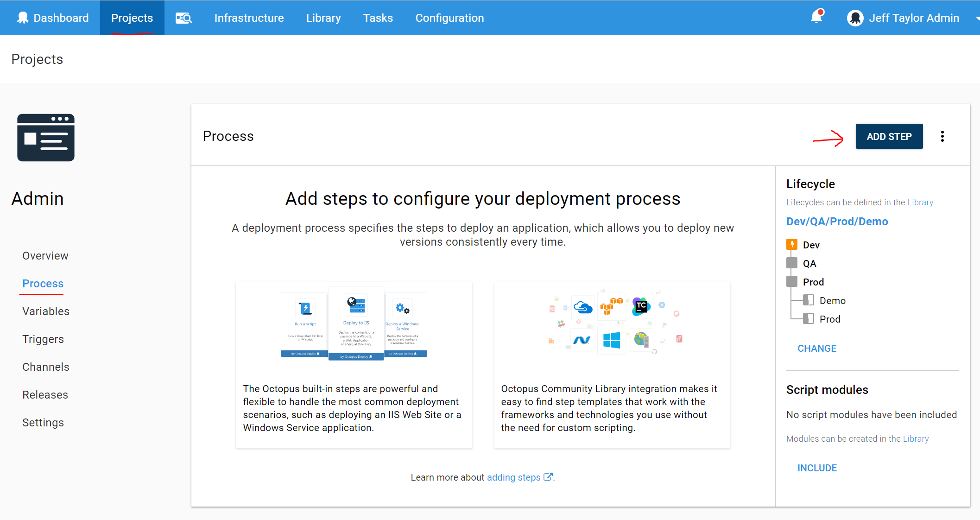The height and width of the screenshot is (520, 980).
Task: Click the Octopus Dashboard logo icon
Action: click(23, 18)
